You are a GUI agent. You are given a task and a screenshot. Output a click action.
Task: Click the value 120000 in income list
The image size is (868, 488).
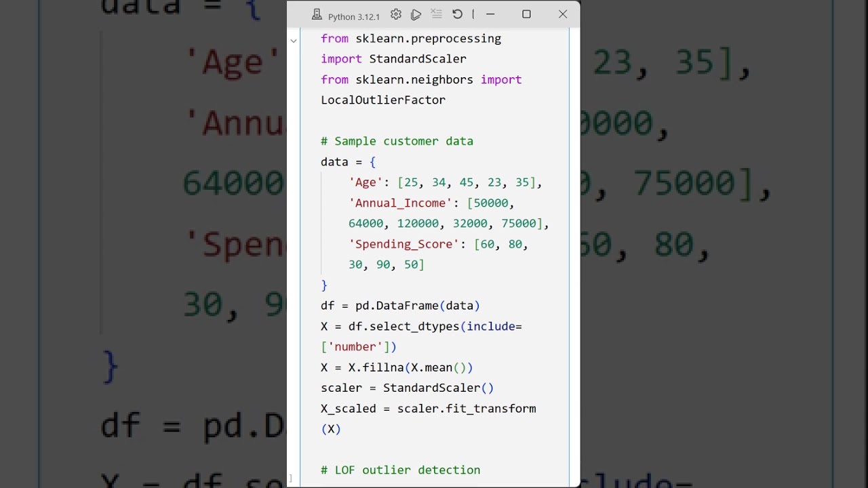click(x=418, y=223)
